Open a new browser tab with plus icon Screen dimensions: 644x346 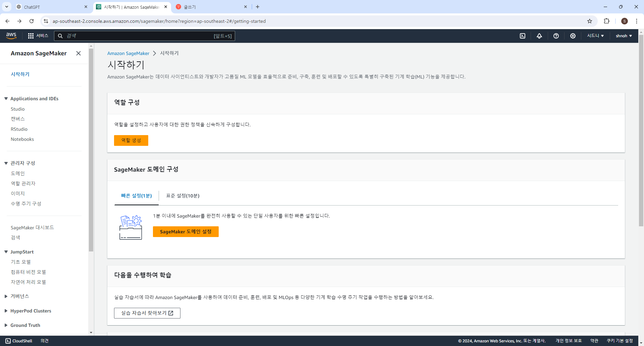258,7
